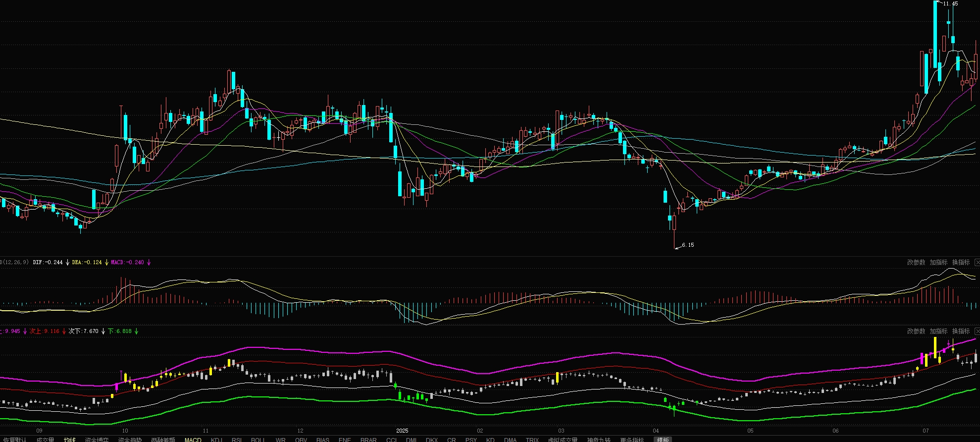
Task: Click the green 下 6.818 band label
Action: click(120, 331)
